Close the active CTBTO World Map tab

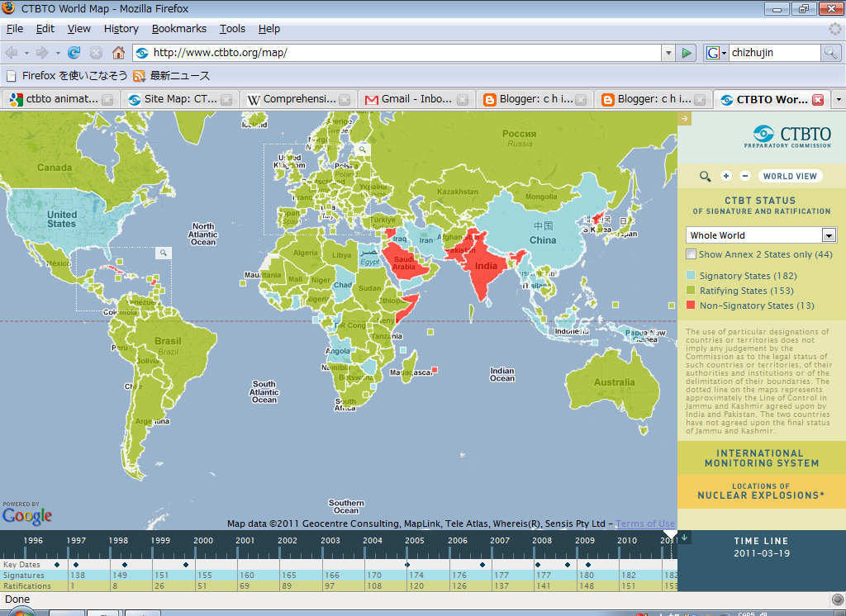point(818,100)
